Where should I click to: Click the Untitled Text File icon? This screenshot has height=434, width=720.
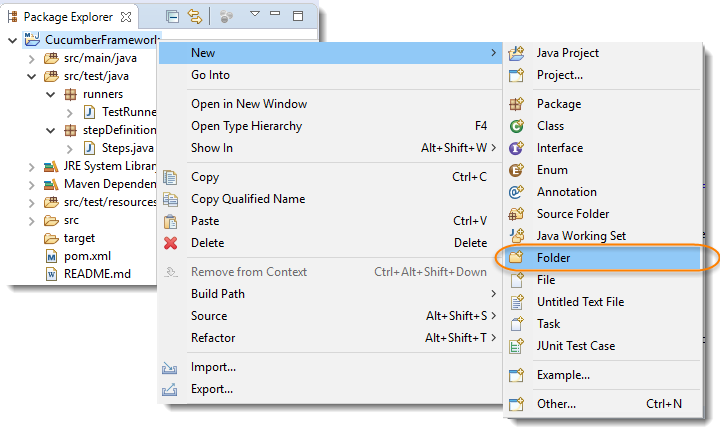pyautogui.click(x=517, y=302)
